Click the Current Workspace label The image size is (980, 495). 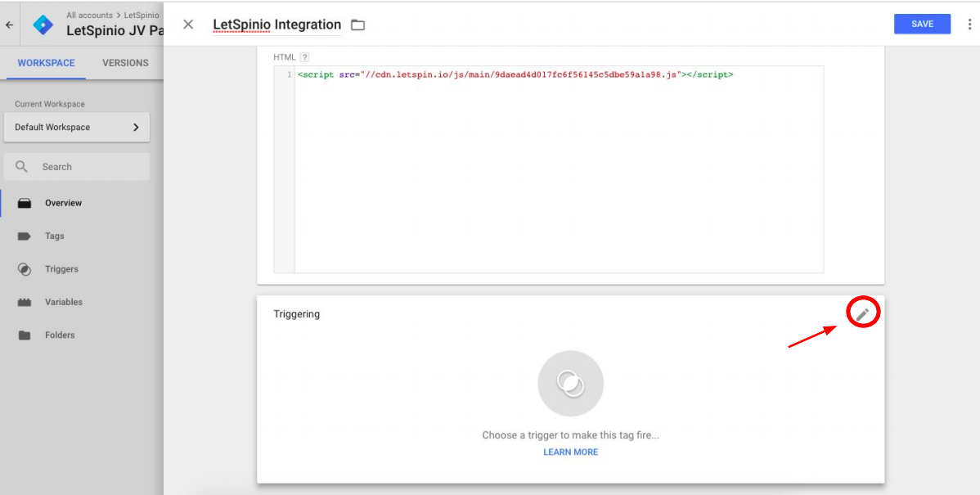[x=50, y=105]
